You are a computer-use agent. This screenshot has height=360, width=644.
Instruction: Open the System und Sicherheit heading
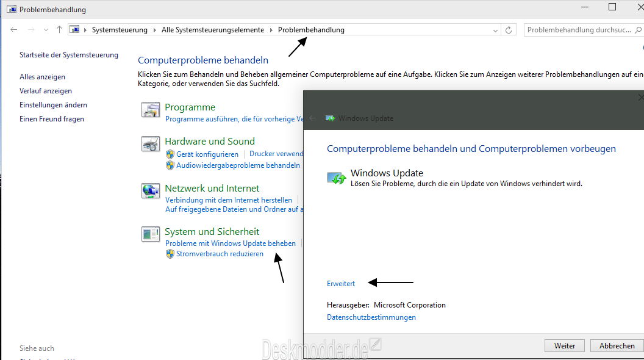212,232
